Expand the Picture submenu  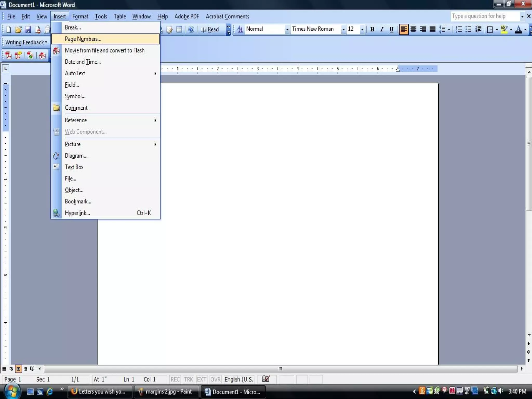coord(105,144)
